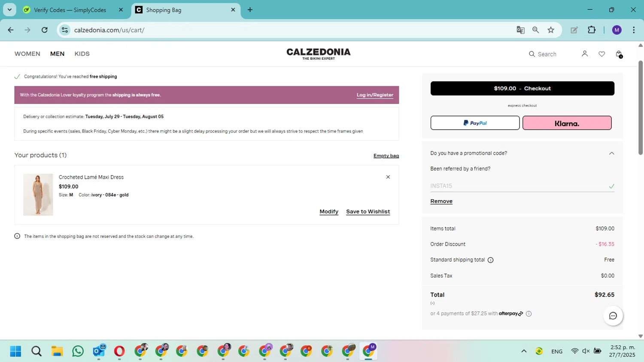The image size is (644, 362).
Task: Click the Afterpay info icon
Action: [x=529, y=313]
